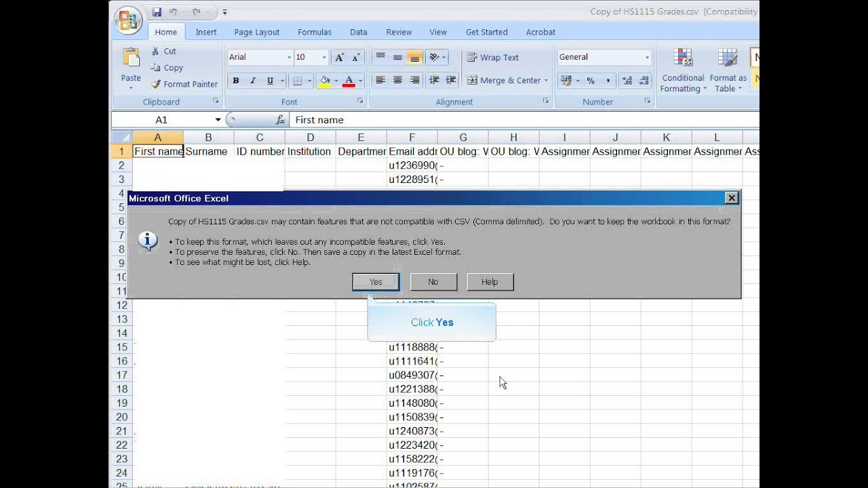The image size is (868, 488).
Task: Apply Percent Style
Action: pyautogui.click(x=591, y=80)
